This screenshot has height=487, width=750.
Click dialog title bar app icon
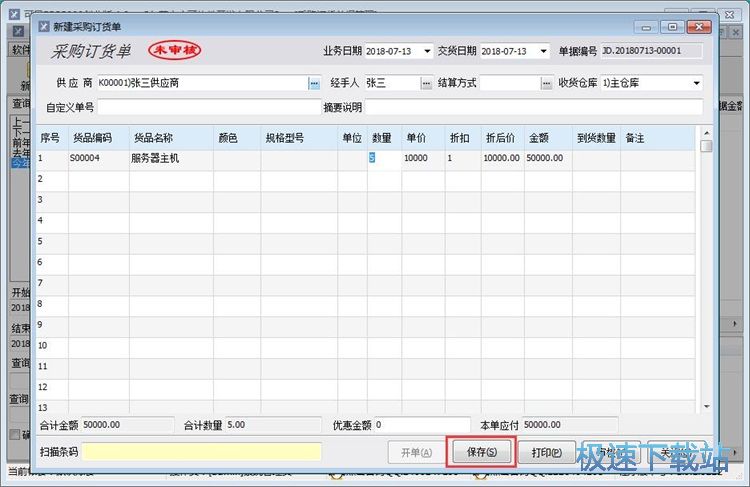pyautogui.click(x=44, y=26)
